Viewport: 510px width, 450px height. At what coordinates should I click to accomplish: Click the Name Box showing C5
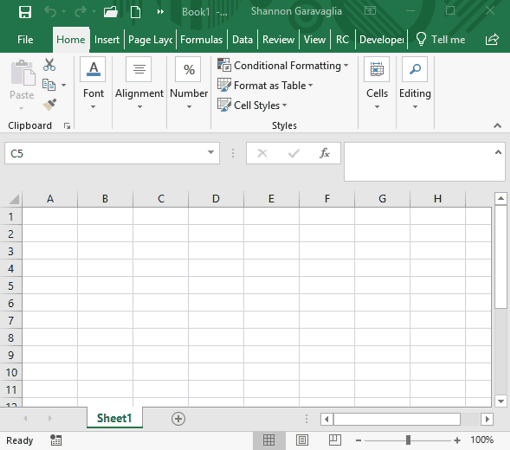[x=103, y=153]
